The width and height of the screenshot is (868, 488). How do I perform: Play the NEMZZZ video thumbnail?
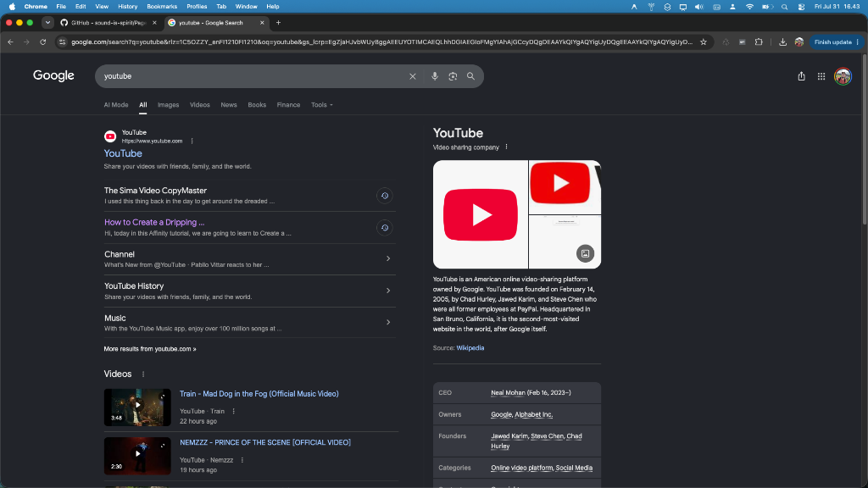pos(137,456)
